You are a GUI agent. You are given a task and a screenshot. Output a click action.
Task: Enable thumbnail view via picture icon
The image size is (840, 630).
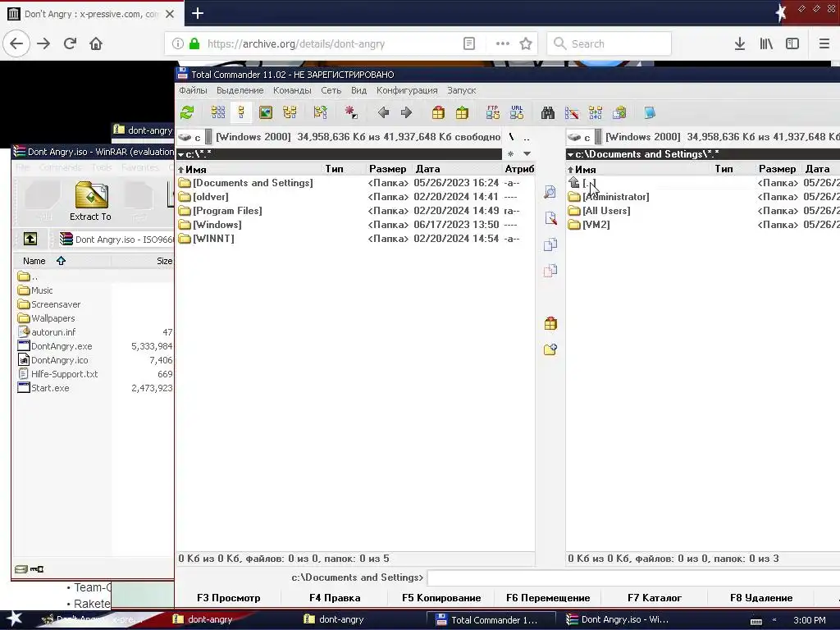[266, 112]
